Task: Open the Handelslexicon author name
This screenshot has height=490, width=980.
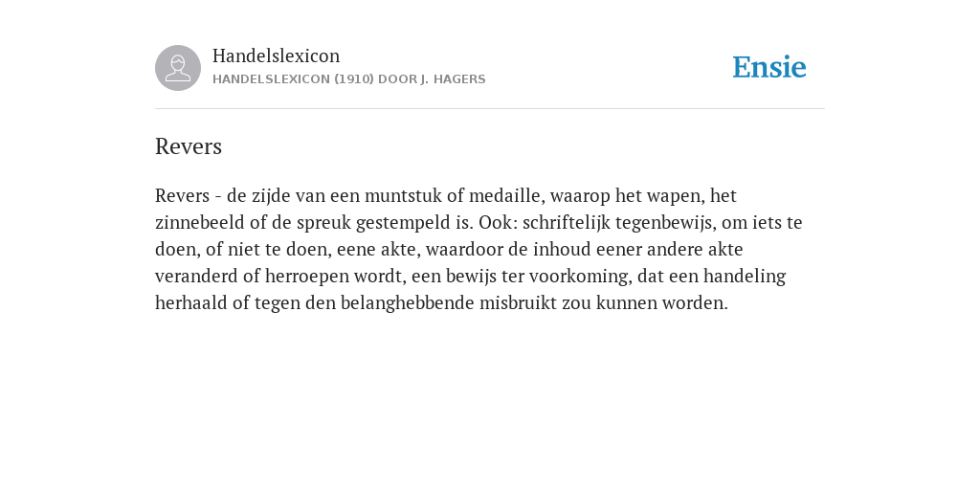Action: coord(277,56)
